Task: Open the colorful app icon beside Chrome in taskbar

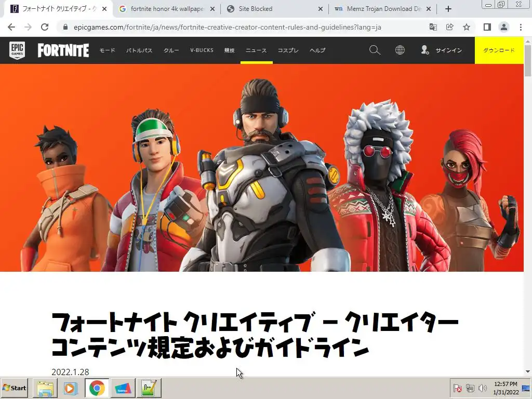Action: pos(123,388)
